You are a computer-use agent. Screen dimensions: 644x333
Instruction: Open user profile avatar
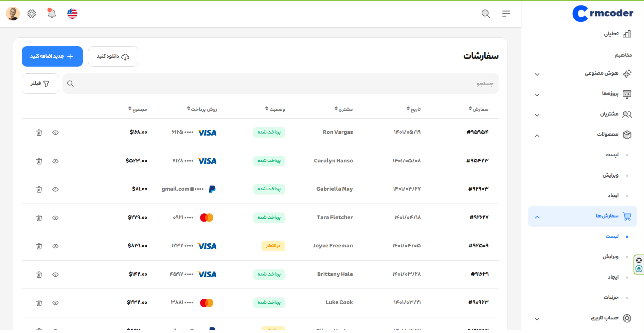click(x=13, y=14)
